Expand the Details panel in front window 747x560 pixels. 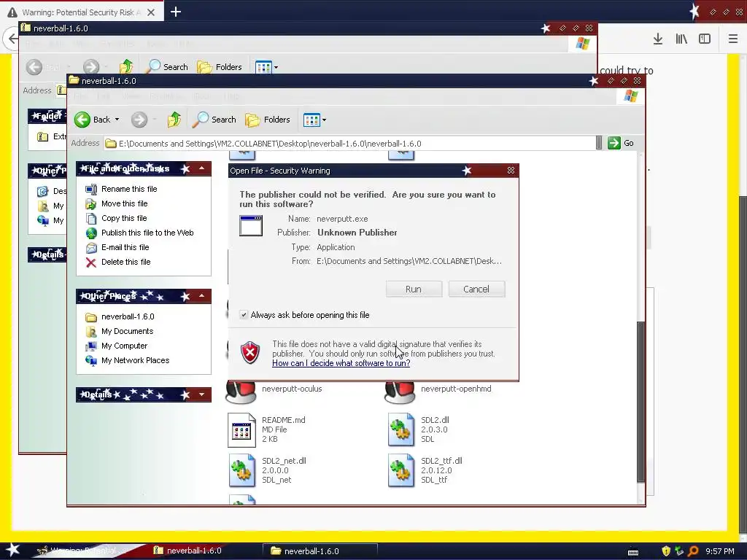click(201, 394)
